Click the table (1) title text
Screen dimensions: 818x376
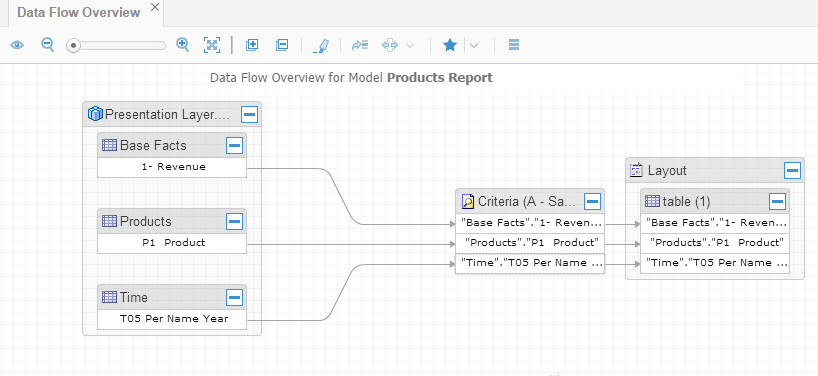click(687, 202)
